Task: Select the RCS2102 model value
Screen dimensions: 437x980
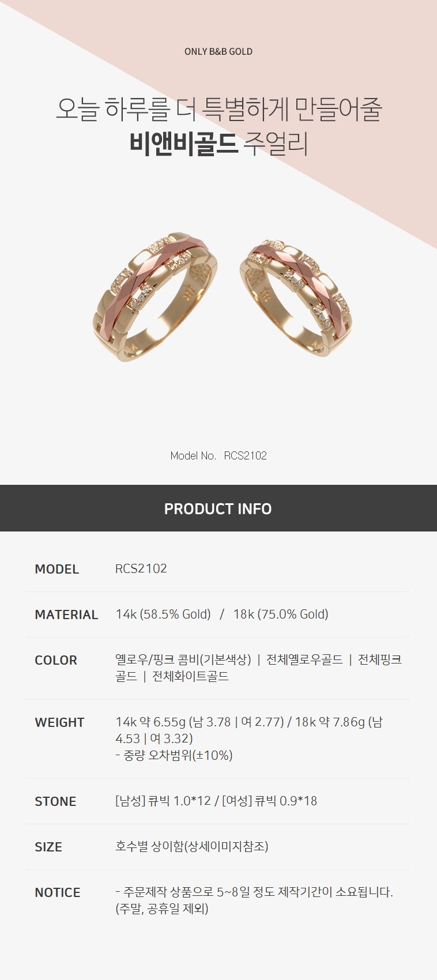Action: click(141, 568)
